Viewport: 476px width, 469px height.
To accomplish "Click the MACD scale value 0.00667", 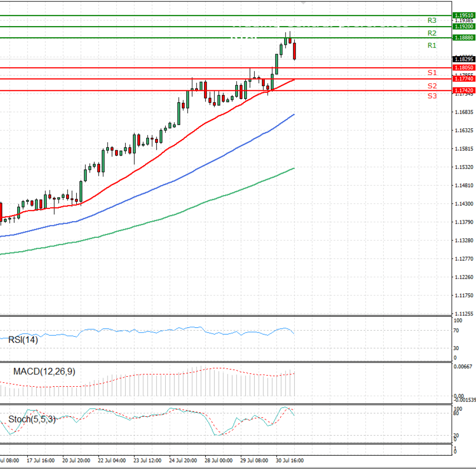I will coord(463,366).
